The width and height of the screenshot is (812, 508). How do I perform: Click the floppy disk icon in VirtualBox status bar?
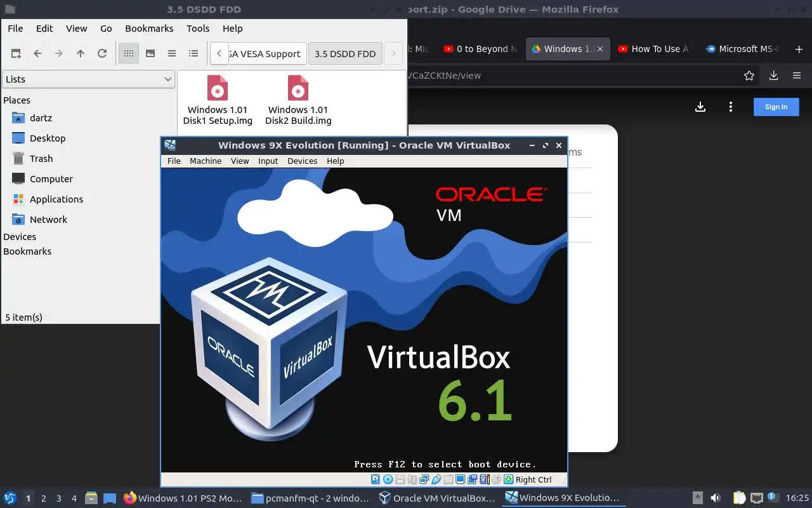pyautogui.click(x=400, y=479)
